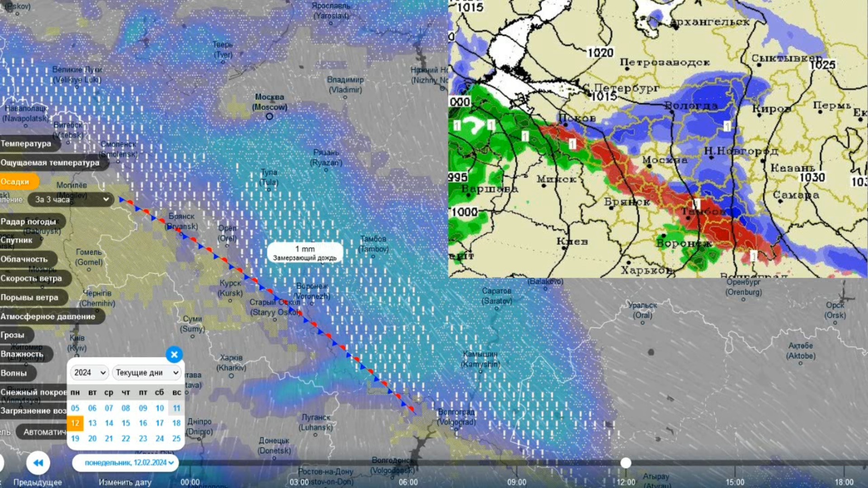
Task: Click the timeline slider handle
Action: click(626, 463)
